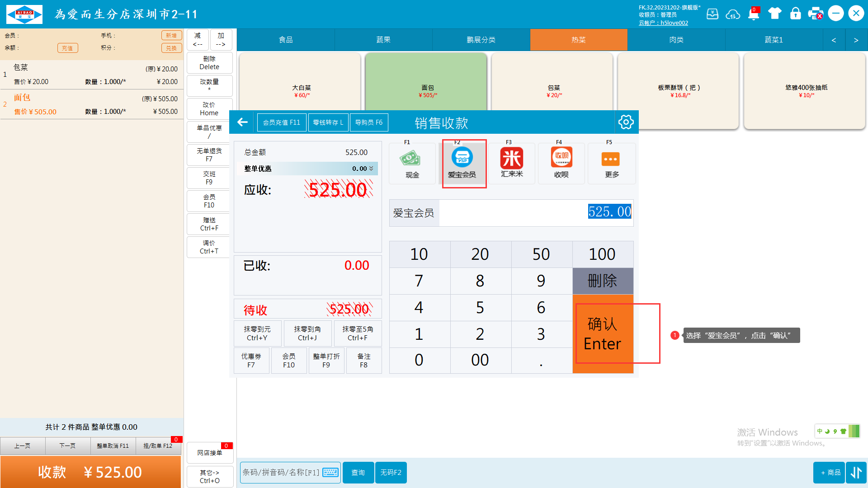Click the 无码F2 button

click(391, 473)
